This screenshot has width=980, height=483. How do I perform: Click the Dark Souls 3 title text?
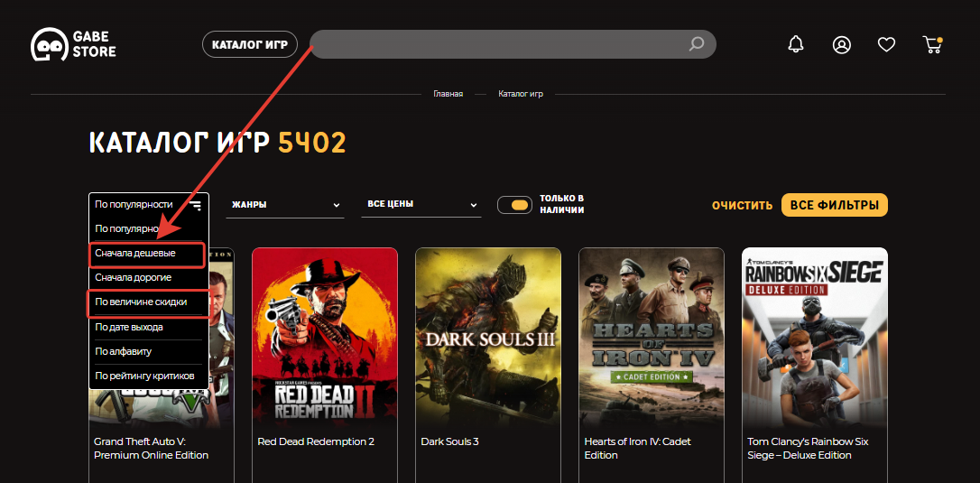tap(449, 441)
